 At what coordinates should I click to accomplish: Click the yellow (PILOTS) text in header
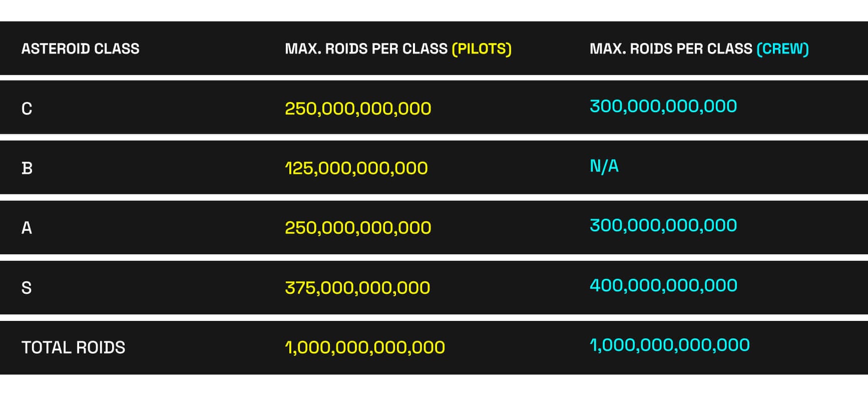click(482, 49)
